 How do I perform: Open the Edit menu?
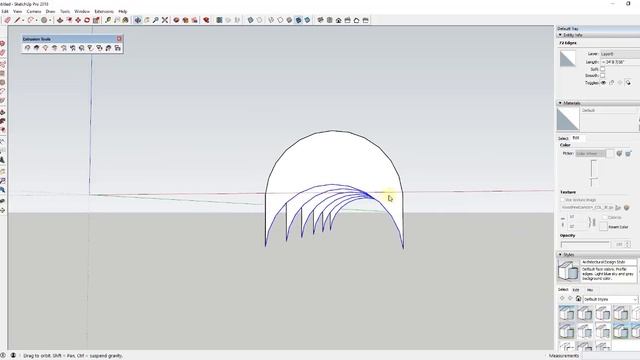pos(5,11)
